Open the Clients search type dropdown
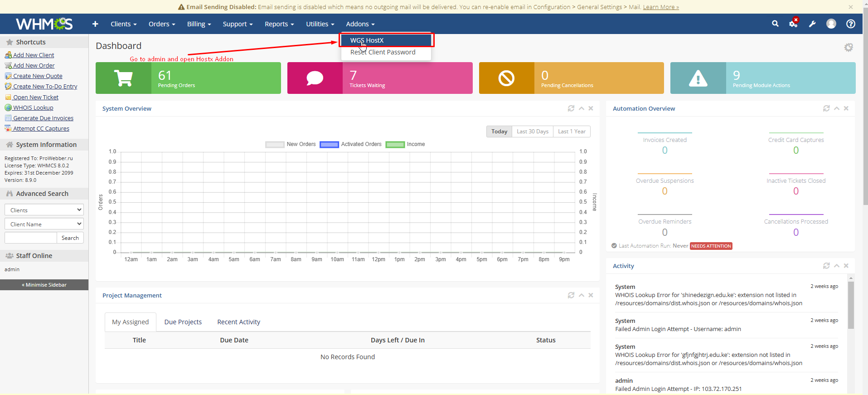Viewport: 868px width, 395px height. click(x=44, y=210)
